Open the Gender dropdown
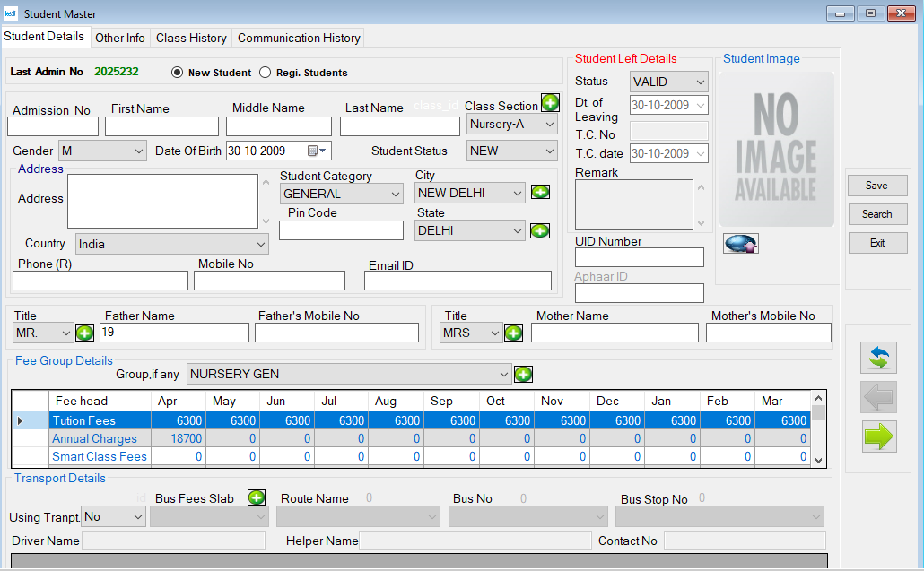Viewport: 924px width, 571px height. 137,151
